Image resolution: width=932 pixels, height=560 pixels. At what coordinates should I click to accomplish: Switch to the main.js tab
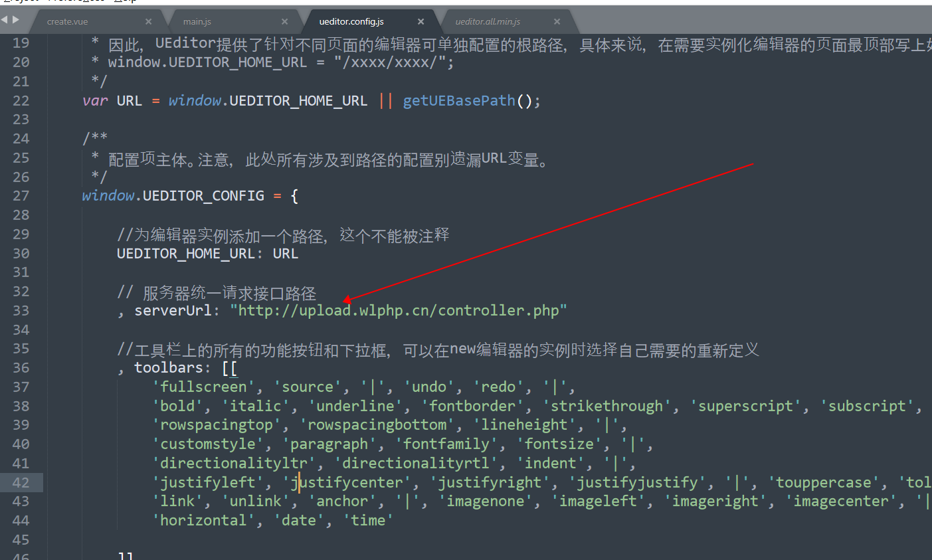(197, 22)
